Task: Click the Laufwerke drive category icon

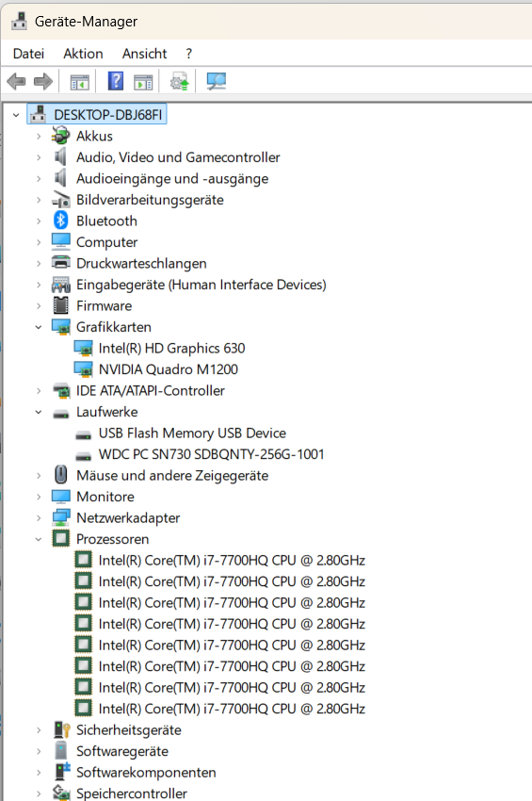Action: click(x=61, y=414)
